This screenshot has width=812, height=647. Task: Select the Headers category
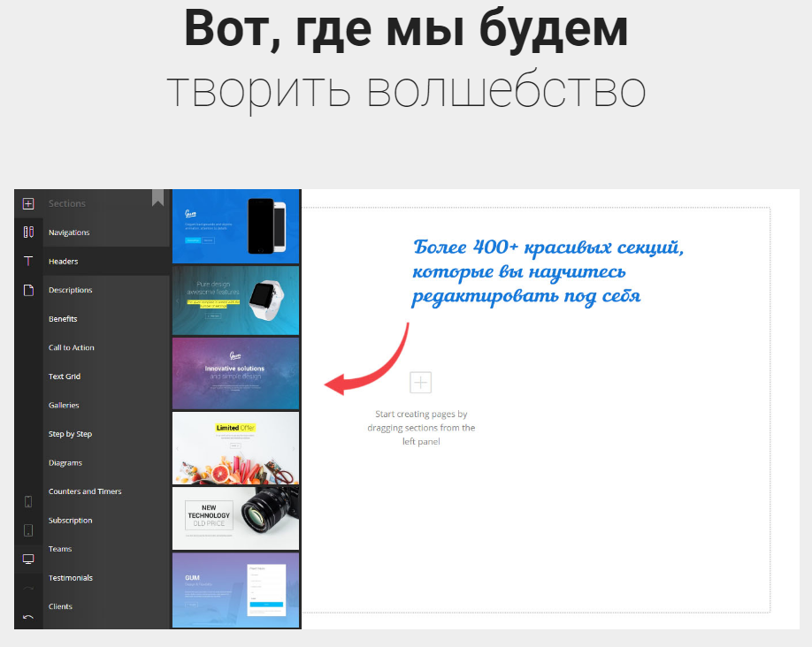[x=64, y=262]
